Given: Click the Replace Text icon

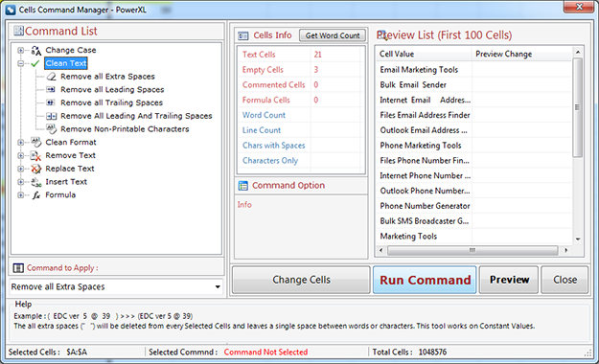Looking at the screenshot, I should [x=35, y=169].
